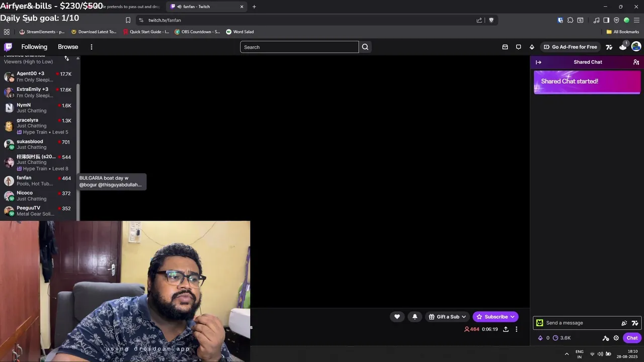Share the stream with the upload icon

(506, 329)
